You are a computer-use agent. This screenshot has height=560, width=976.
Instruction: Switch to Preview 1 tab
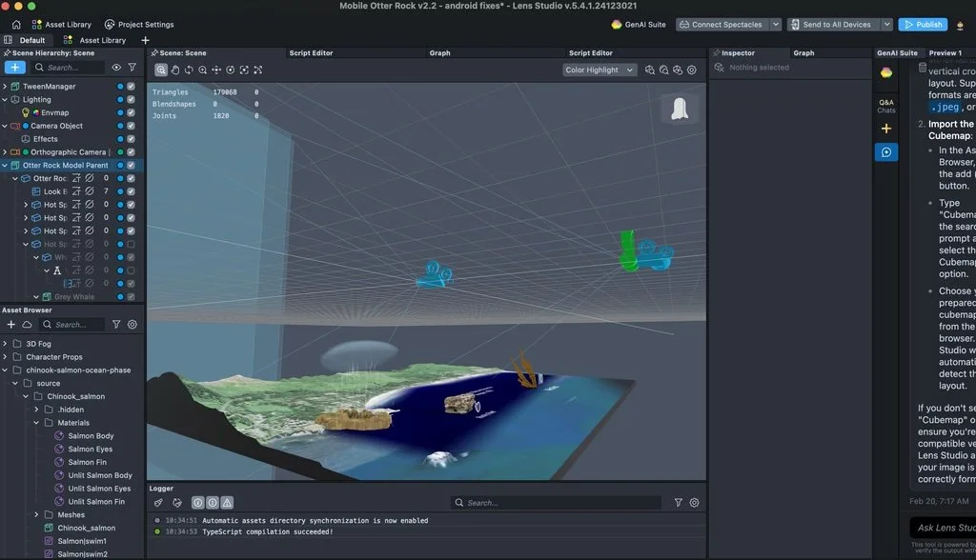[945, 53]
